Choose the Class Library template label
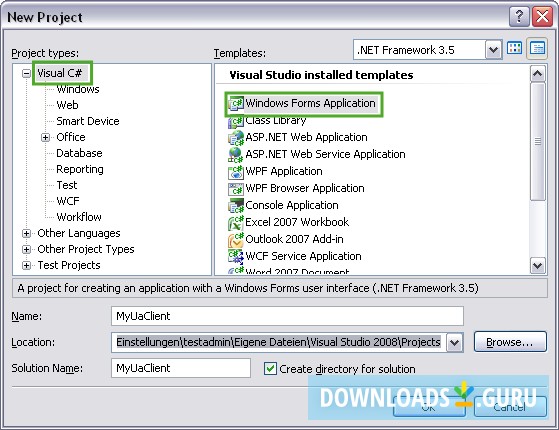This screenshot has height=430, width=559. [276, 121]
